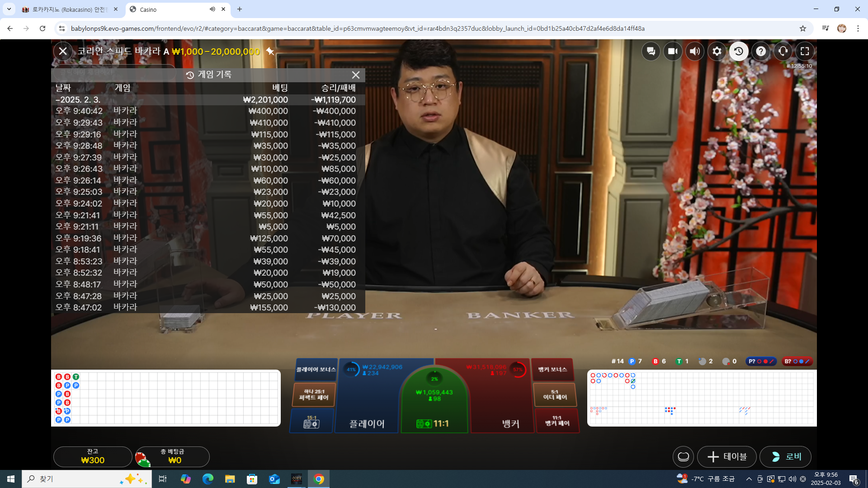The image size is (868, 488).
Task: Open Microsoft Edge from taskbar
Action: [x=208, y=479]
